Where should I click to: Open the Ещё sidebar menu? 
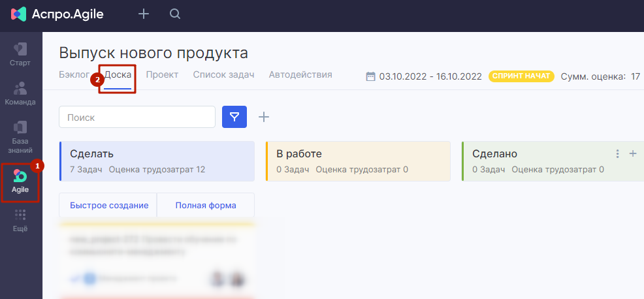[x=20, y=221]
